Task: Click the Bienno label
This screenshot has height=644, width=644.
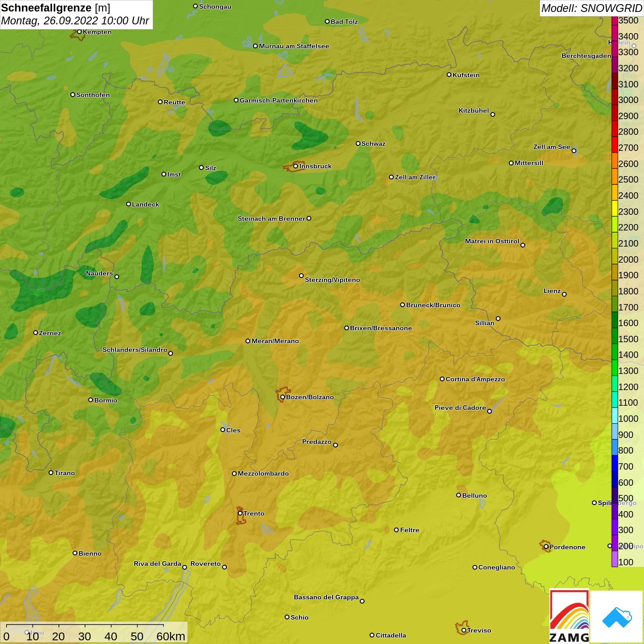Action: coord(90,553)
